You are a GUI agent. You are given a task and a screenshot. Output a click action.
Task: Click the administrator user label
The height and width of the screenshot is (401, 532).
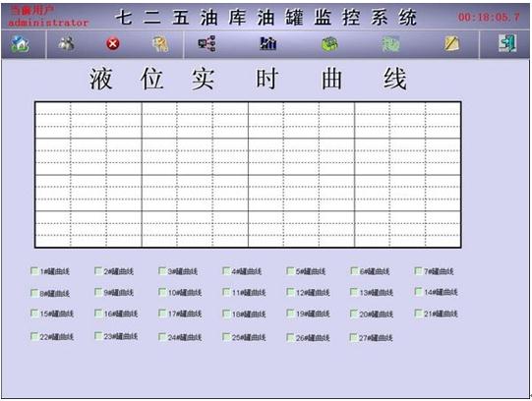pos(48,23)
